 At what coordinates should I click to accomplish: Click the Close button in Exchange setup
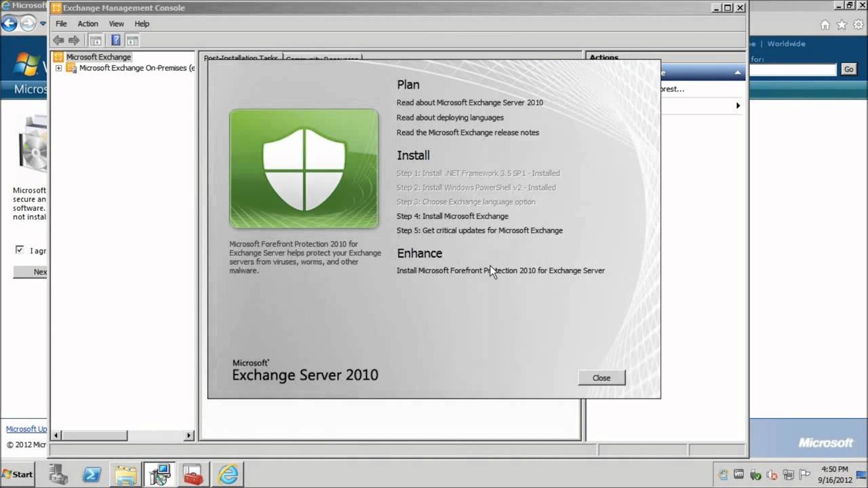(601, 378)
